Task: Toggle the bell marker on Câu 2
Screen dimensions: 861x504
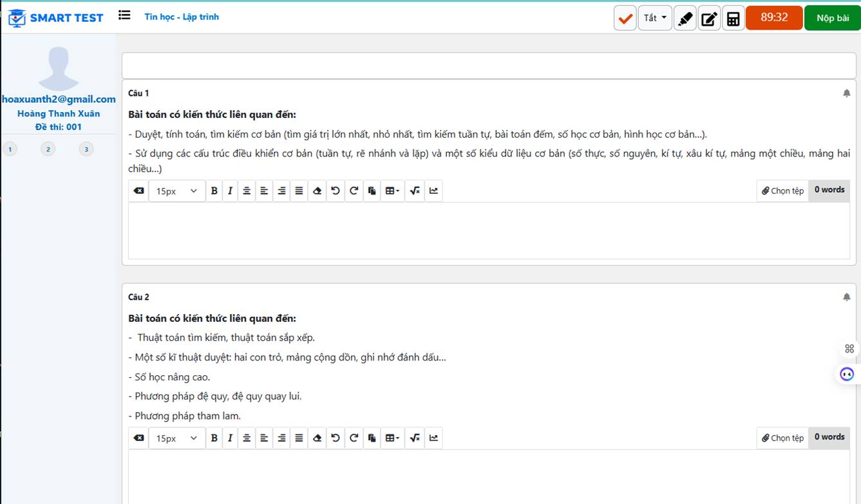Action: (847, 297)
